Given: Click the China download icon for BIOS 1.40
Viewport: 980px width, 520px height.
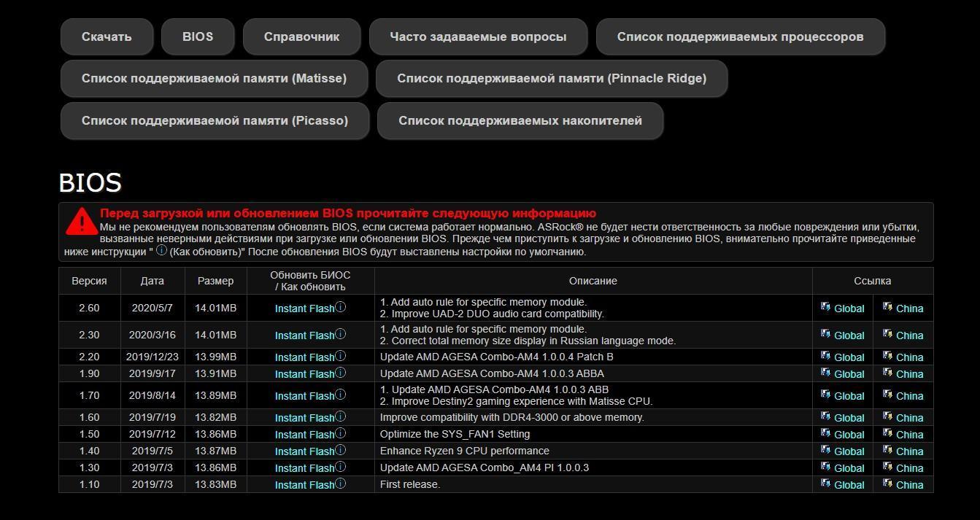Looking at the screenshot, I should point(887,450).
